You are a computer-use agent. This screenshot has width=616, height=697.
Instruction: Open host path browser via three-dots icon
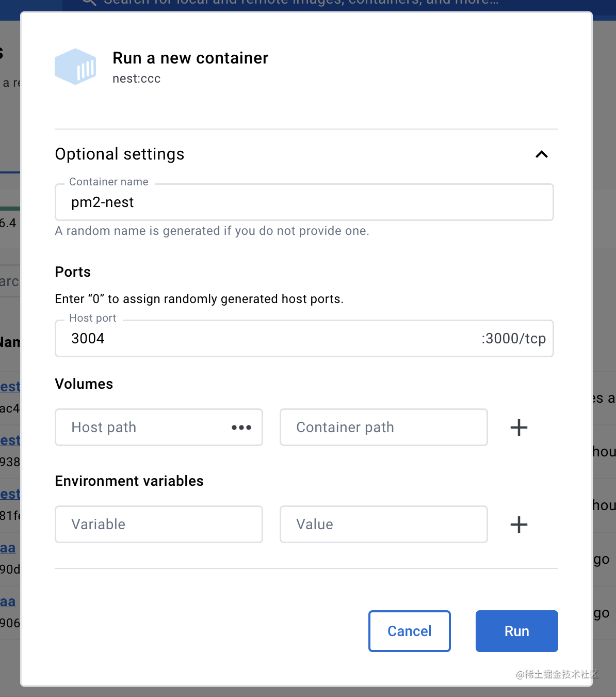(241, 427)
